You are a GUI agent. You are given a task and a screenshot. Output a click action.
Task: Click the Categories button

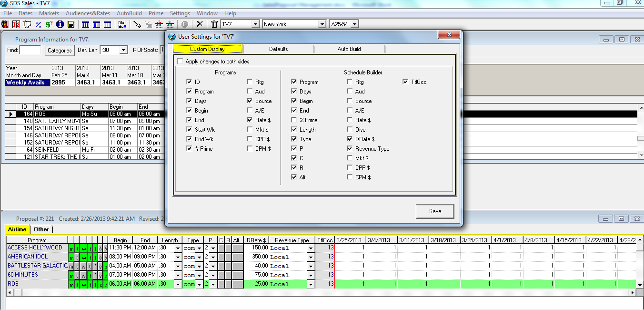[60, 50]
